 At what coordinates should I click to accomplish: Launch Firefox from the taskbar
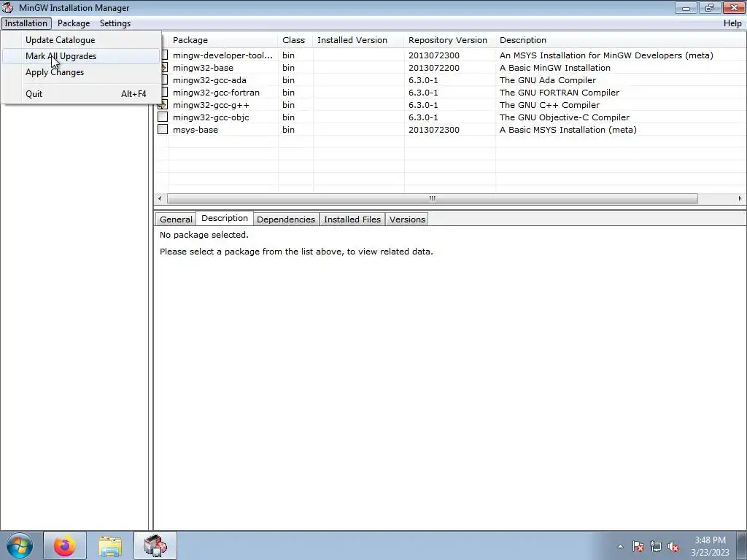(65, 545)
